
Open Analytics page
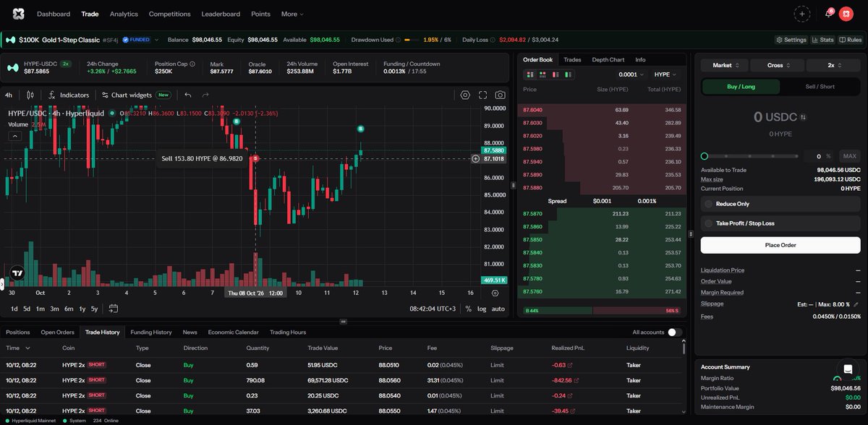(124, 14)
